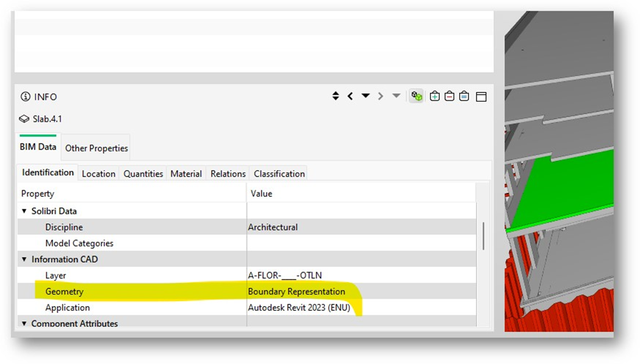The width and height of the screenshot is (640, 364).
Task: Toggle the green cube selection-follow icon
Action: tap(416, 96)
